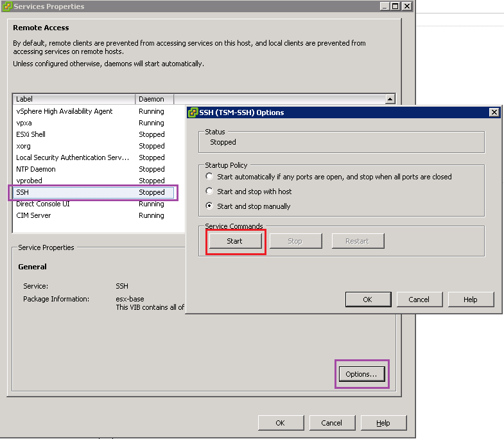
Task: Close the Services Properties window
Action: pyautogui.click(x=407, y=6)
